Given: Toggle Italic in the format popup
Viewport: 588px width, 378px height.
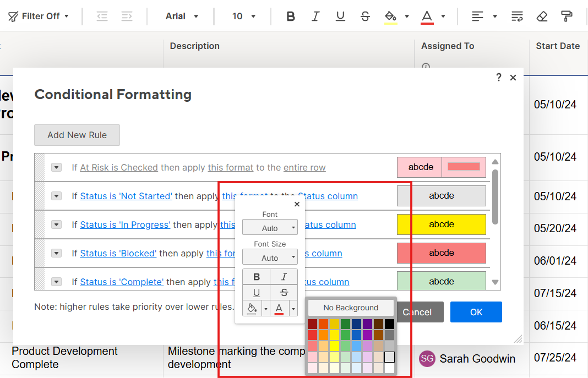Looking at the screenshot, I should point(284,277).
